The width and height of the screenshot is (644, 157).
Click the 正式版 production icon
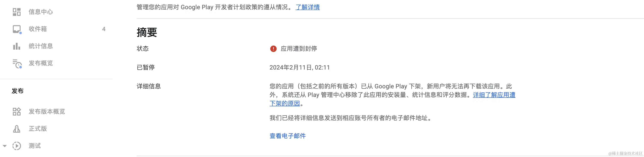click(x=16, y=129)
